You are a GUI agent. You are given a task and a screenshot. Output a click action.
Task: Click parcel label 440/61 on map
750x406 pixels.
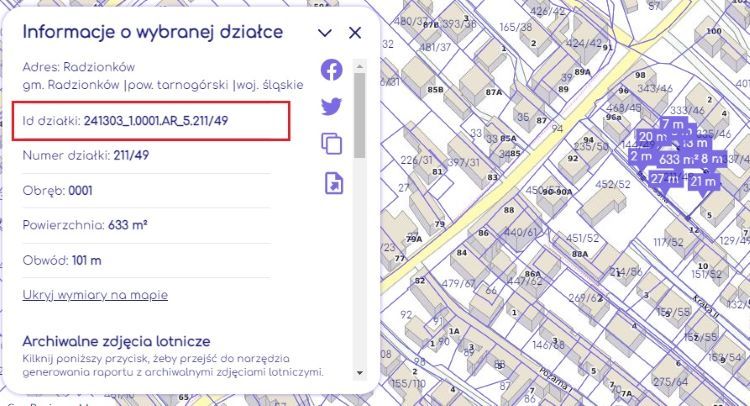point(520,232)
